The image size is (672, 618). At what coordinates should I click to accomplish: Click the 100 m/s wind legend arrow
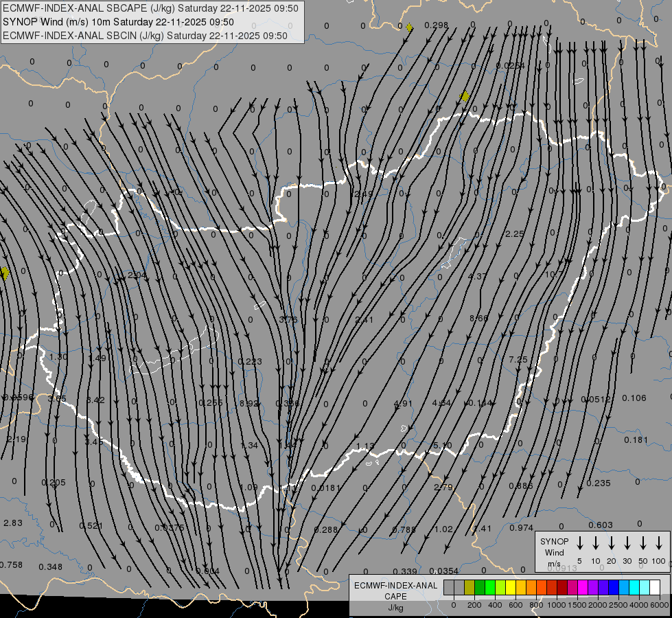(659, 543)
